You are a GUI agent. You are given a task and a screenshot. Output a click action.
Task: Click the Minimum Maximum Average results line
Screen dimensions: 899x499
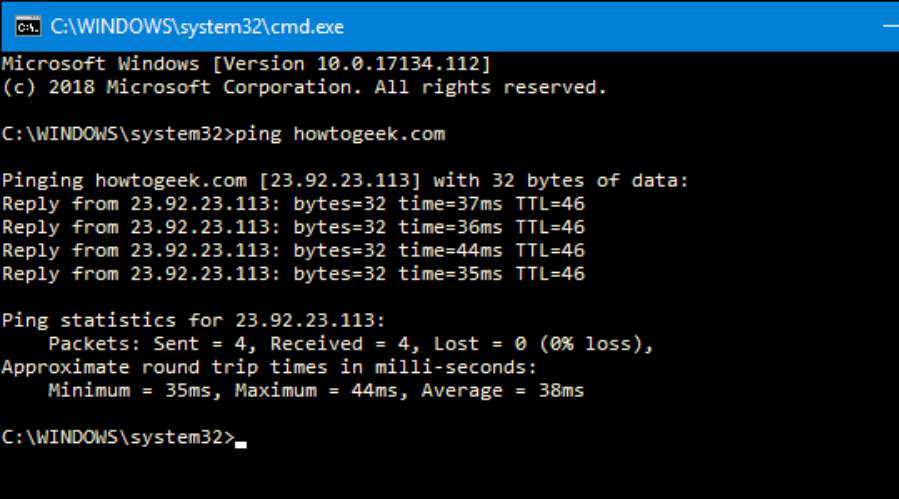point(316,391)
